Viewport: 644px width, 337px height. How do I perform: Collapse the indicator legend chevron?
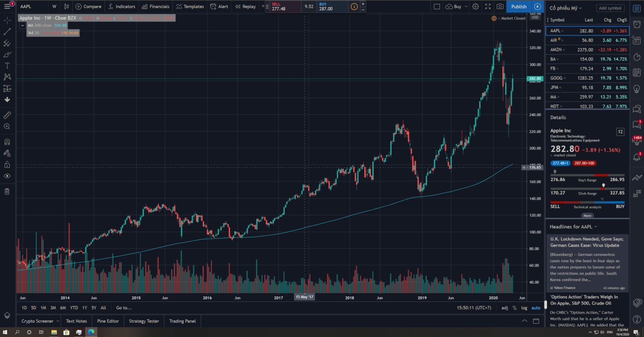click(22, 26)
